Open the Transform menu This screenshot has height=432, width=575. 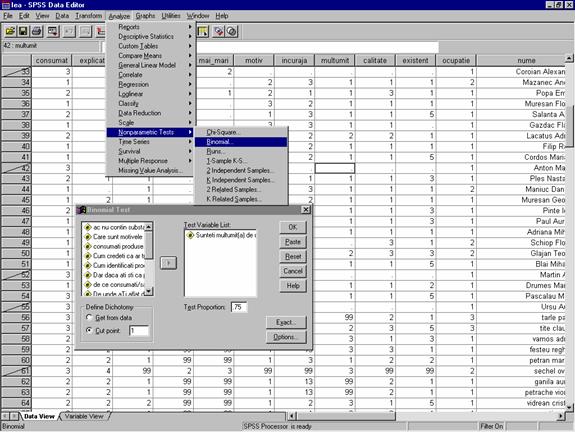tap(89, 16)
